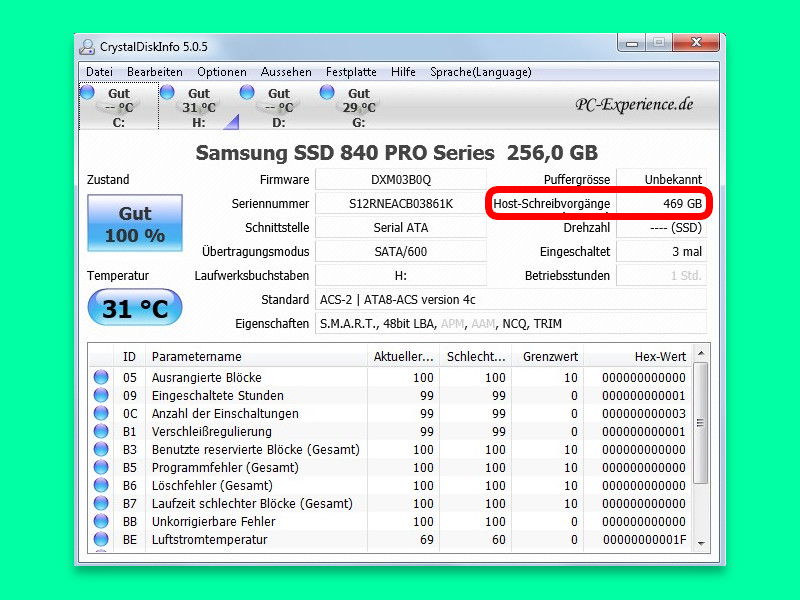Image resolution: width=800 pixels, height=600 pixels.
Task: Select drive C: in the disk bar
Action: tap(119, 107)
